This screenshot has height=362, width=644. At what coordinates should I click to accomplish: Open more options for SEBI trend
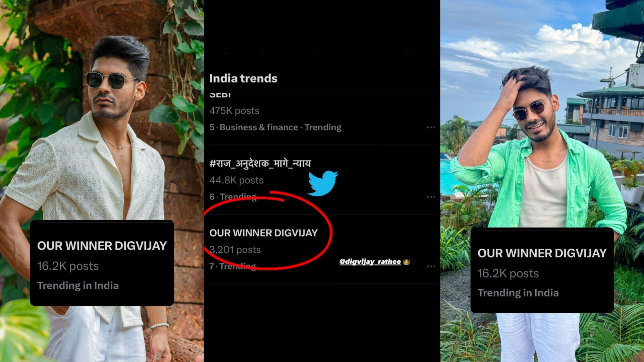click(431, 127)
